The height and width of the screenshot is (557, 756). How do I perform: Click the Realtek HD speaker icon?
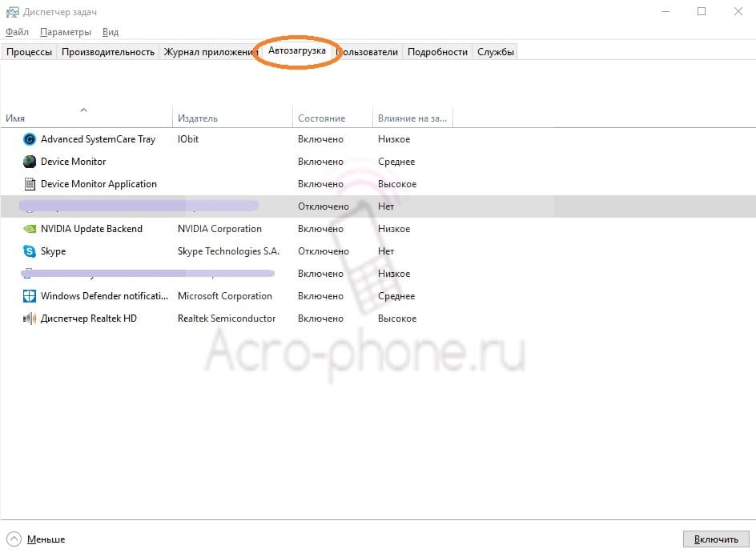point(30,319)
